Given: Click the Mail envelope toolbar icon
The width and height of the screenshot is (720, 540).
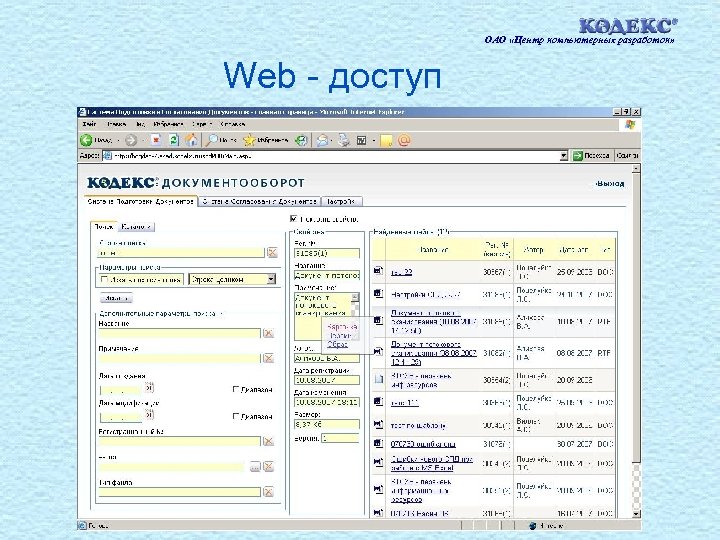Looking at the screenshot, I should coord(323,140).
